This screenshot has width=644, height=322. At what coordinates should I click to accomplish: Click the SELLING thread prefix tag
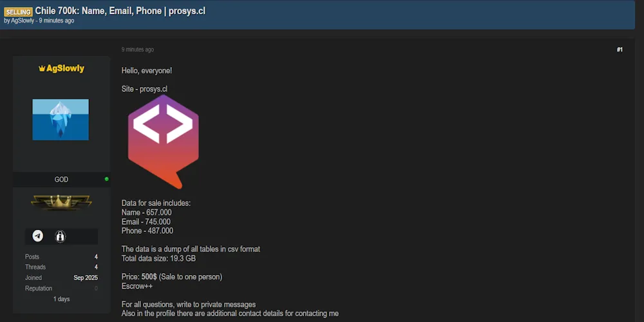point(18,12)
